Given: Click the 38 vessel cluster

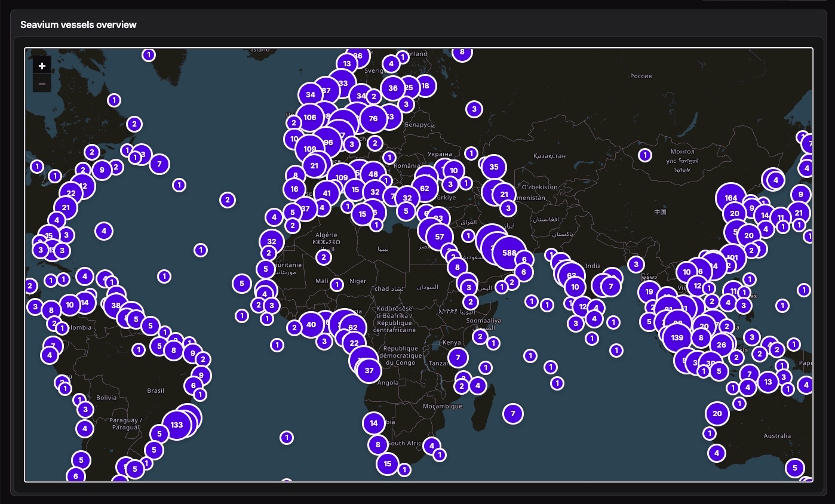Looking at the screenshot, I should point(116,305).
